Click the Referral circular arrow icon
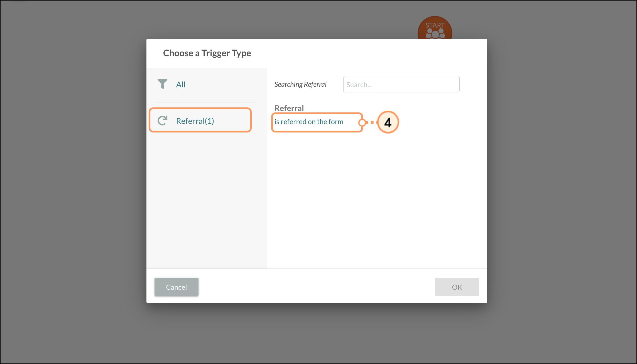The width and height of the screenshot is (637, 364). coord(163,120)
